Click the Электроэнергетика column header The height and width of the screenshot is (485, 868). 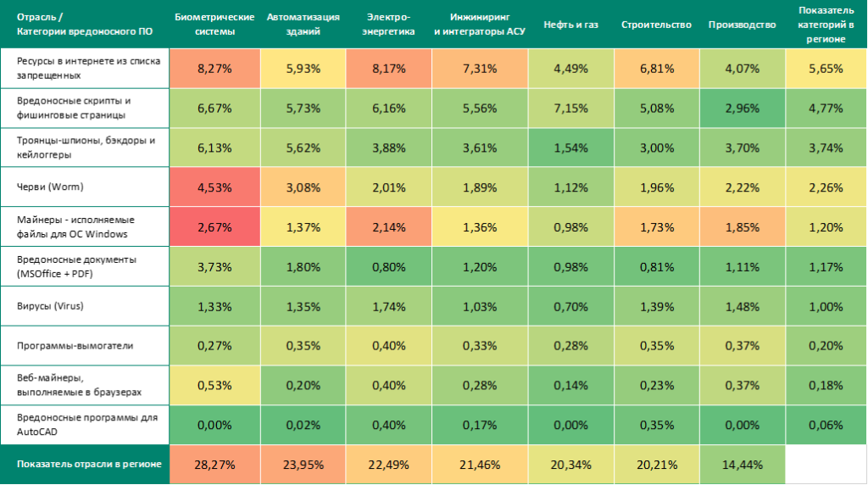387,25
